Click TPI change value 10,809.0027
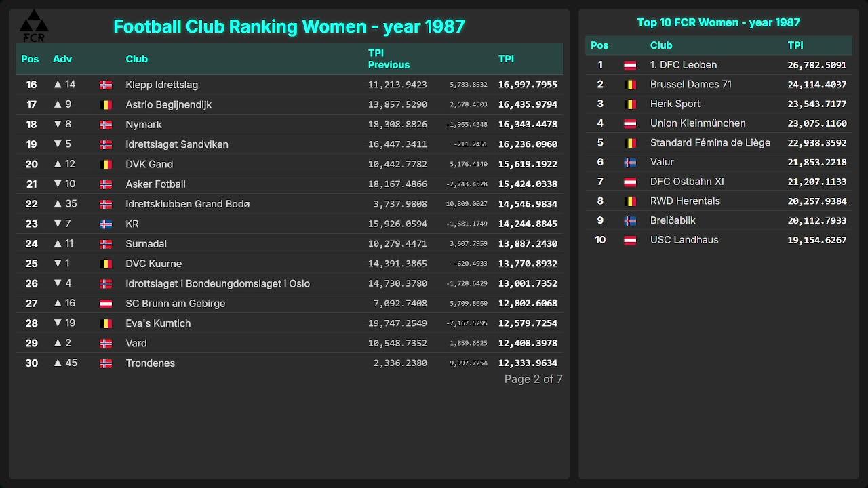Screen dimensions: 868x488 click(x=467, y=204)
